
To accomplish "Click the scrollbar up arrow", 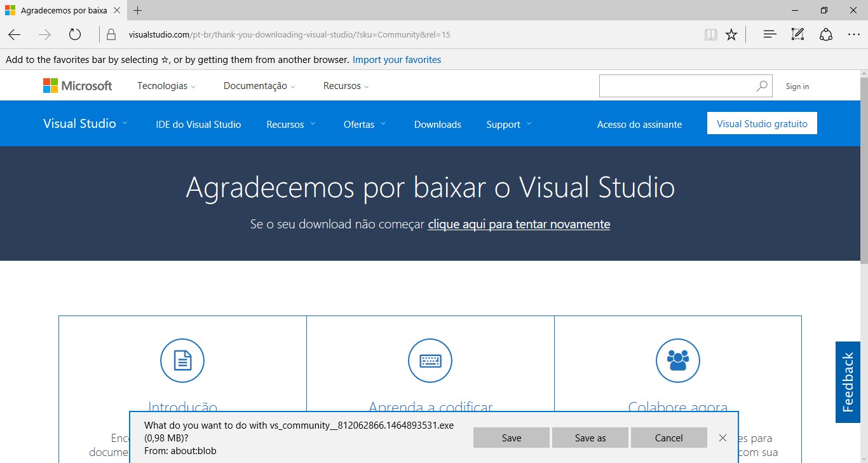I will (864, 74).
